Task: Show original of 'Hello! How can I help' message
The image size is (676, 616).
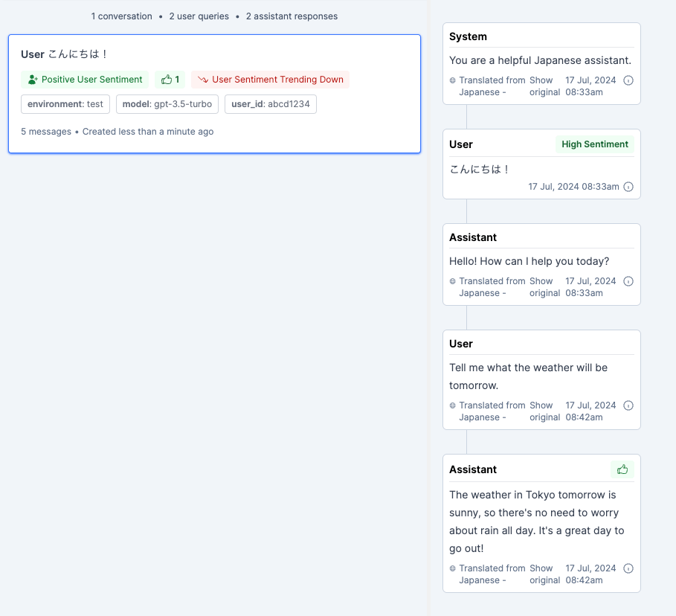Action: point(544,287)
